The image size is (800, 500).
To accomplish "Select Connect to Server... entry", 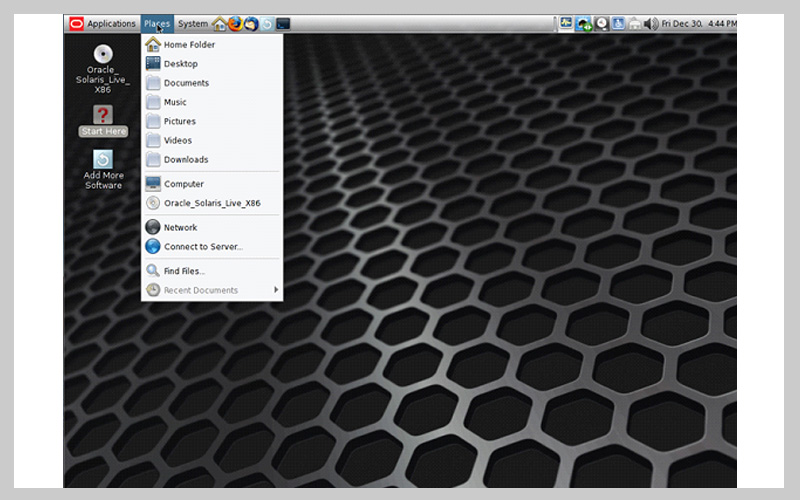I will pyautogui.click(x=203, y=246).
